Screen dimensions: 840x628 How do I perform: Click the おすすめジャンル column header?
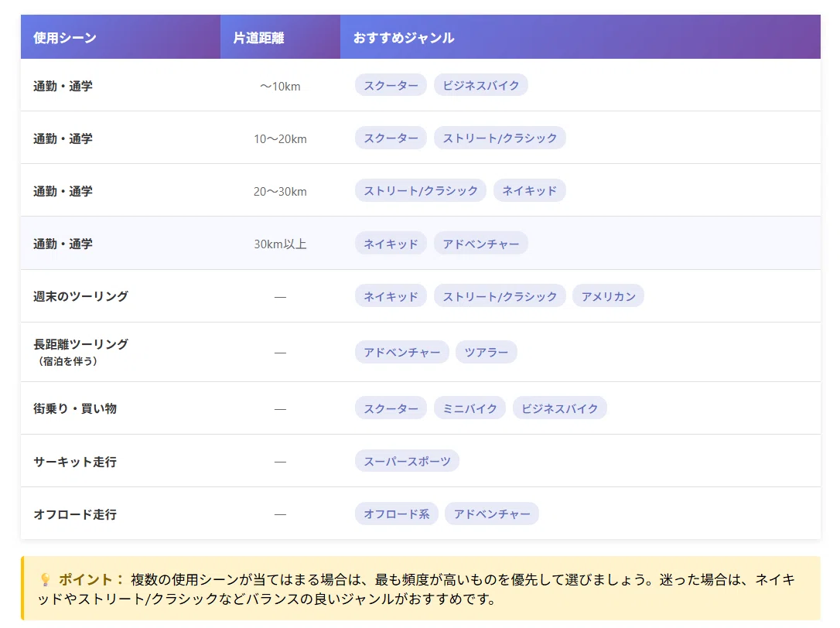[580, 37]
